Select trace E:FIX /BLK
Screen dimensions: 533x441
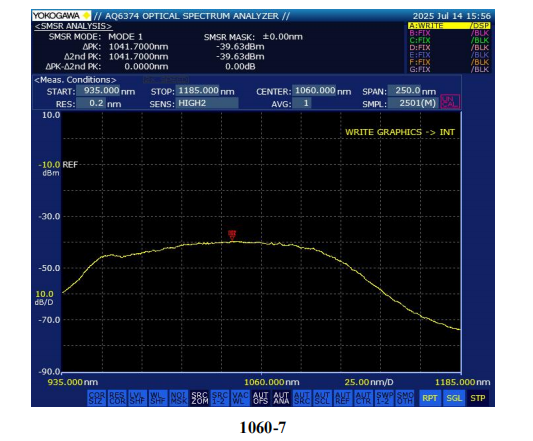click(449, 55)
